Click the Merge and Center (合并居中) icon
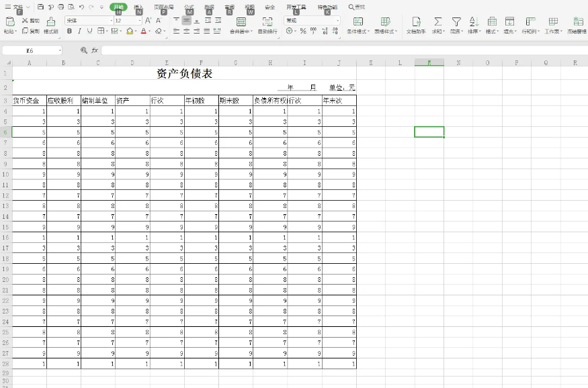Image resolution: width=588 pixels, height=388 pixels. (241, 22)
